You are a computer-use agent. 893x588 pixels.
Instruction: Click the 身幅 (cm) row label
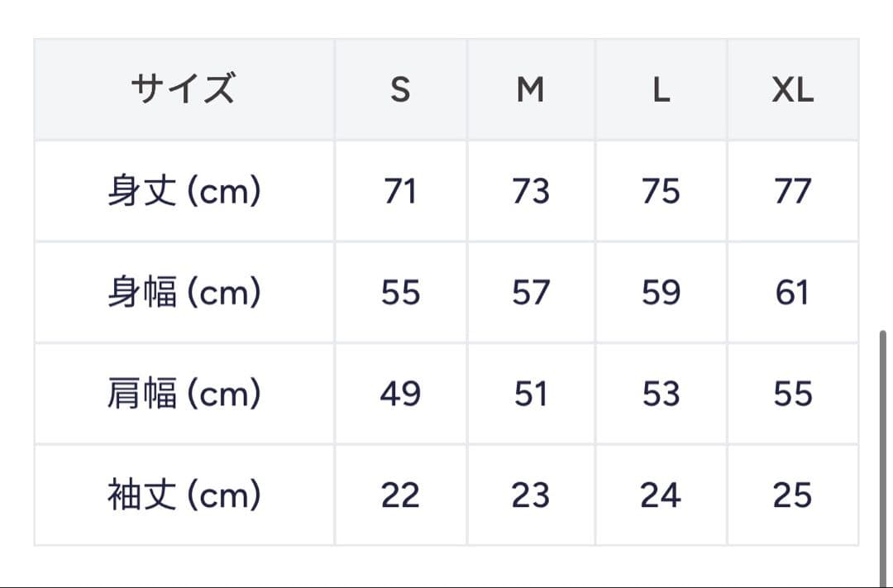[x=184, y=293]
